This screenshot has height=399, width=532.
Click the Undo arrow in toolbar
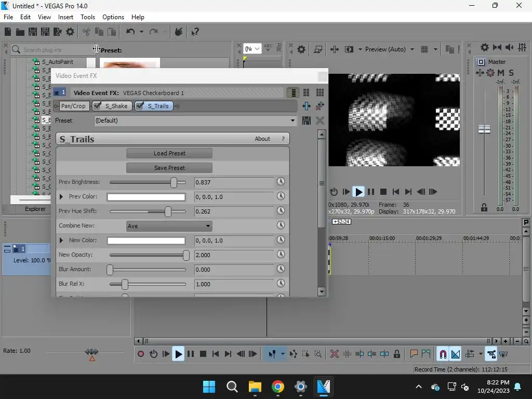tap(130, 32)
